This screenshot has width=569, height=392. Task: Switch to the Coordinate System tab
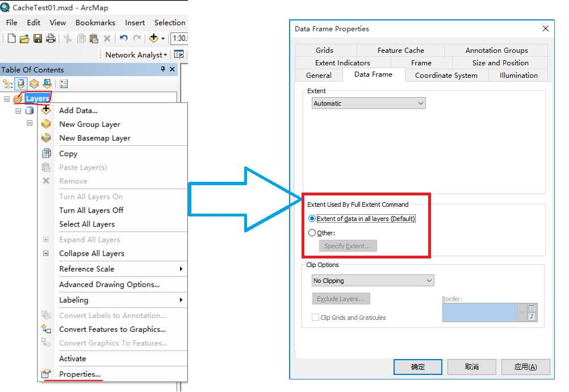pyautogui.click(x=446, y=76)
